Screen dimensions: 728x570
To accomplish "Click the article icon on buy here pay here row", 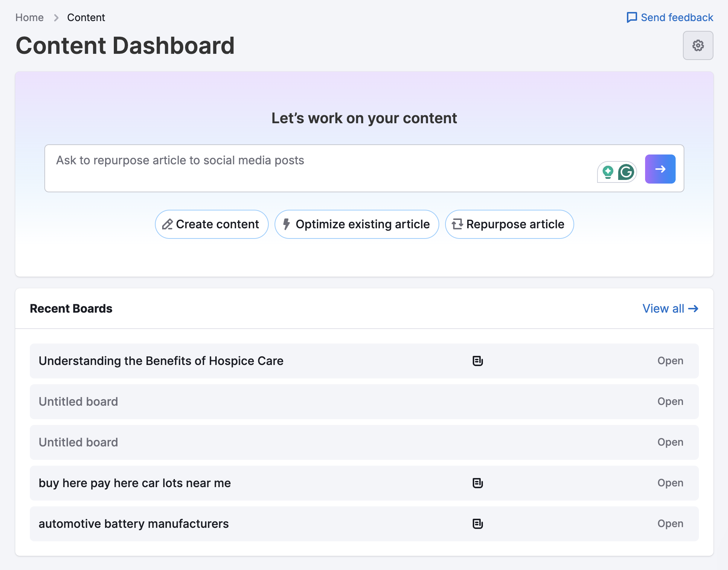I will pyautogui.click(x=477, y=483).
